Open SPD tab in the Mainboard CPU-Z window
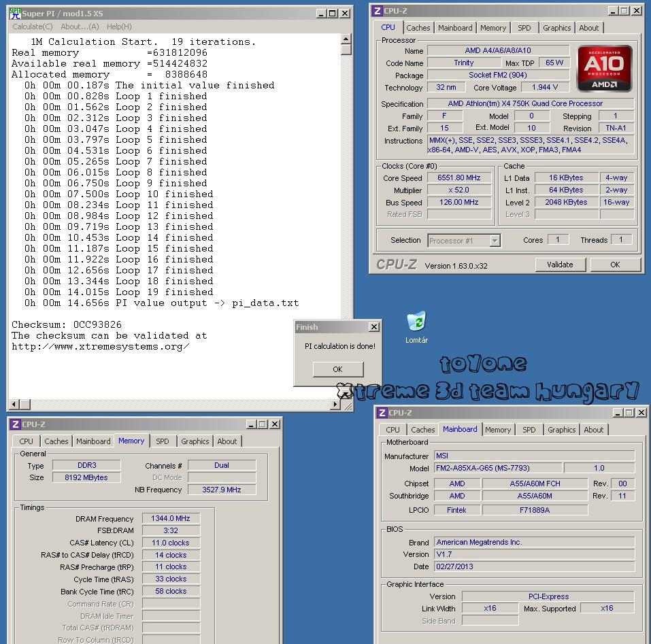 click(x=529, y=430)
